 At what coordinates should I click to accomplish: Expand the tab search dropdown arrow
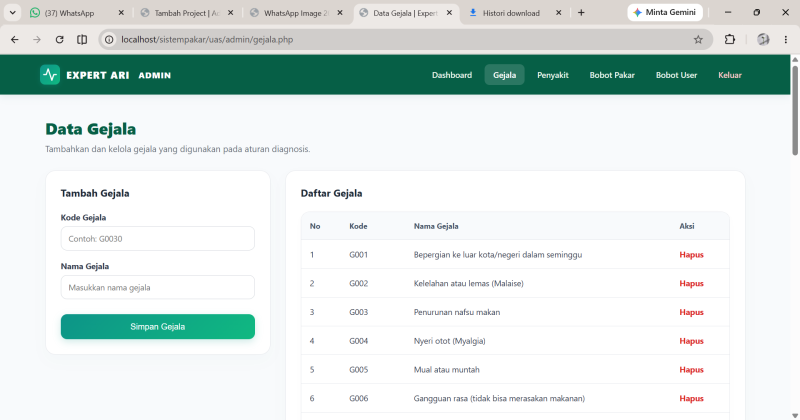[x=13, y=13]
